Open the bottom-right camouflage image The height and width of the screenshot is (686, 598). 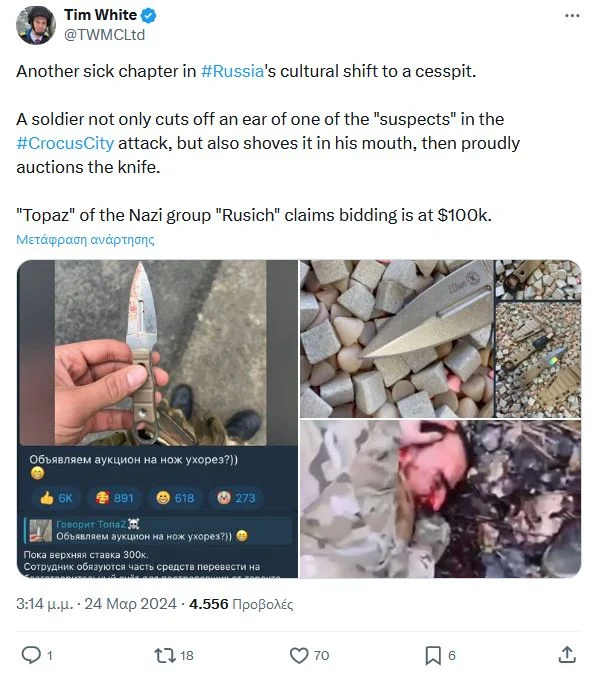pos(441,499)
